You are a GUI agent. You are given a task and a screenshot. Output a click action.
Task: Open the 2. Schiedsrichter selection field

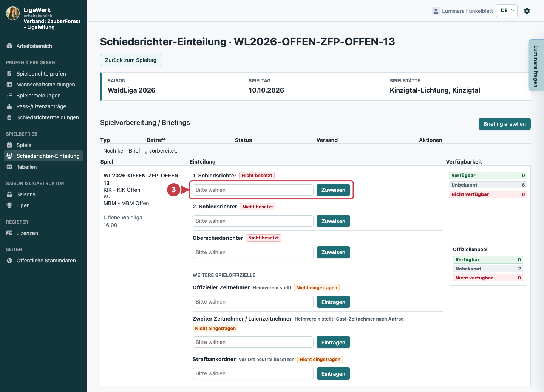pos(253,221)
